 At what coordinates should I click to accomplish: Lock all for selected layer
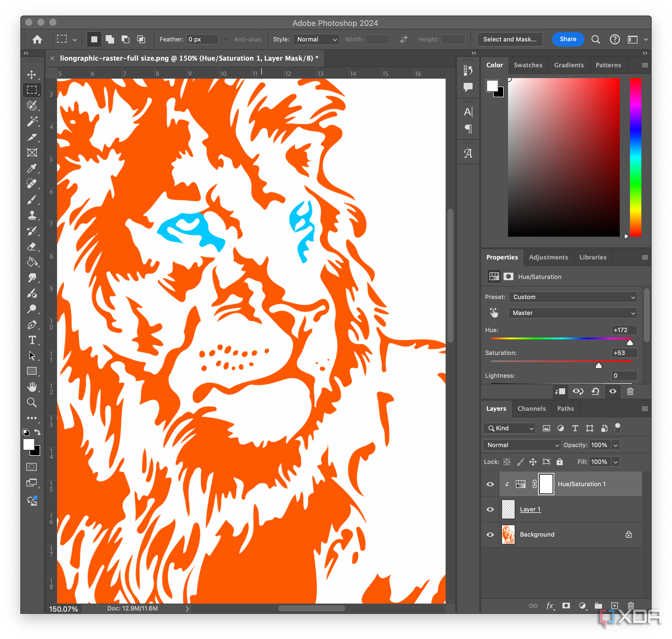(x=559, y=462)
